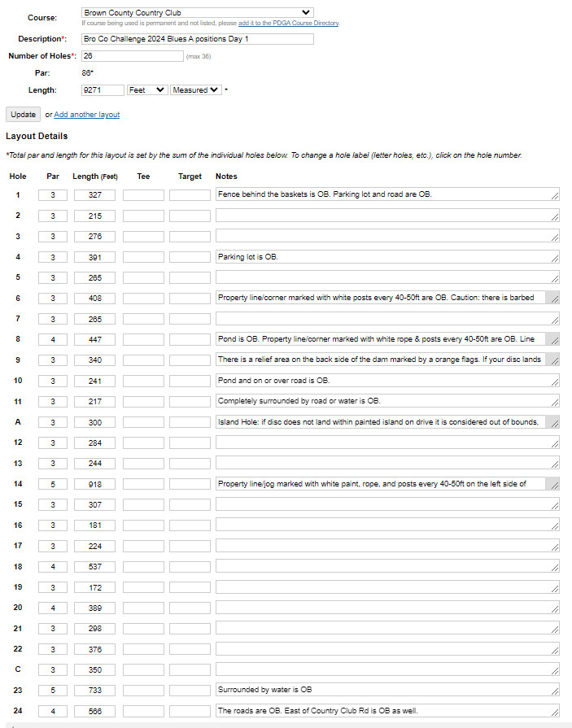Click the total Length field showing 9271
Image resolution: width=572 pixels, height=728 pixels.
click(103, 90)
